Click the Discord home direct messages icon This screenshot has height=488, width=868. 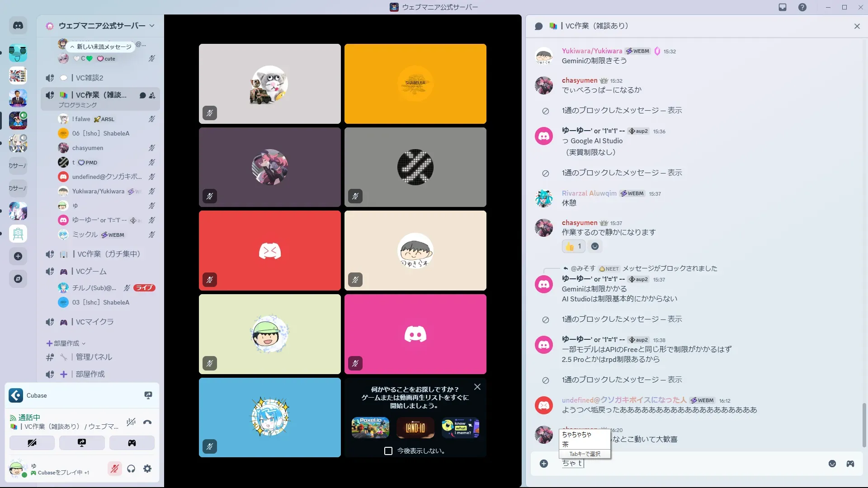18,26
